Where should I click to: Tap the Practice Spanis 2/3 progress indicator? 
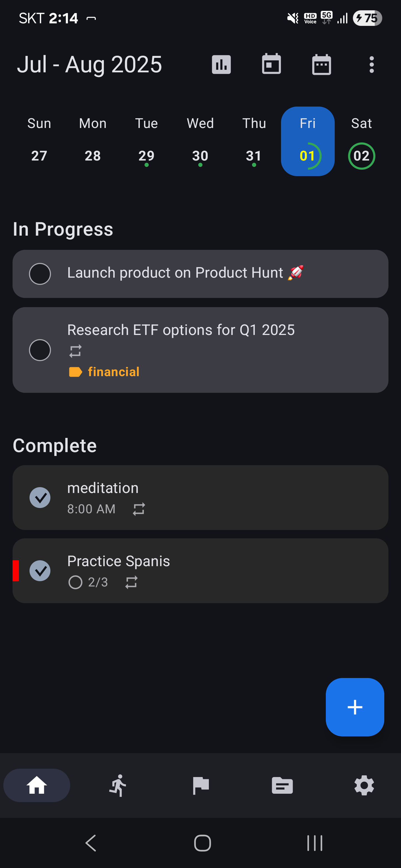[x=88, y=582]
